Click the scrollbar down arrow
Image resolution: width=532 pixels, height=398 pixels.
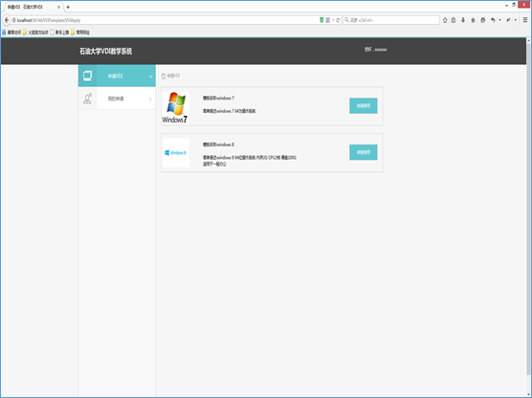(528, 394)
